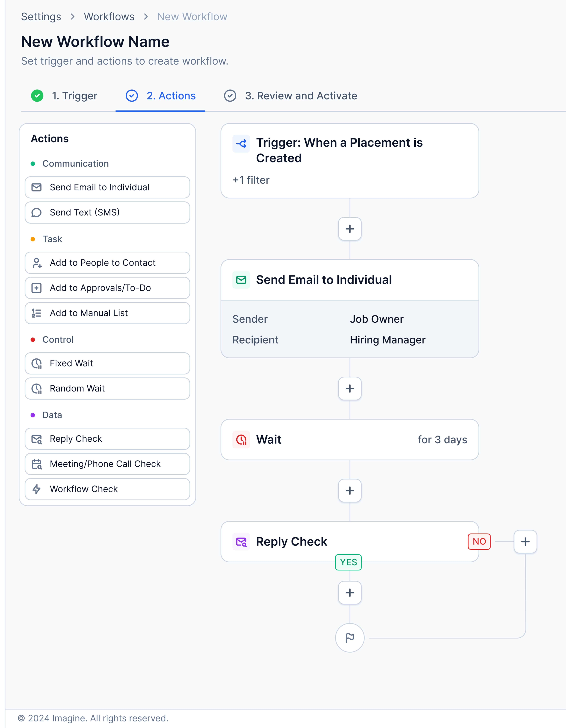Choose Random Wait control action
This screenshot has width=566, height=728.
click(107, 389)
